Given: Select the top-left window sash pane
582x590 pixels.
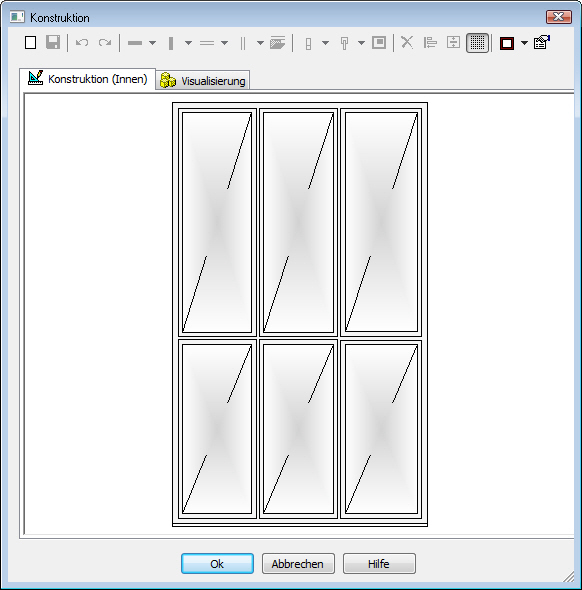Looking at the screenshot, I should (x=217, y=222).
